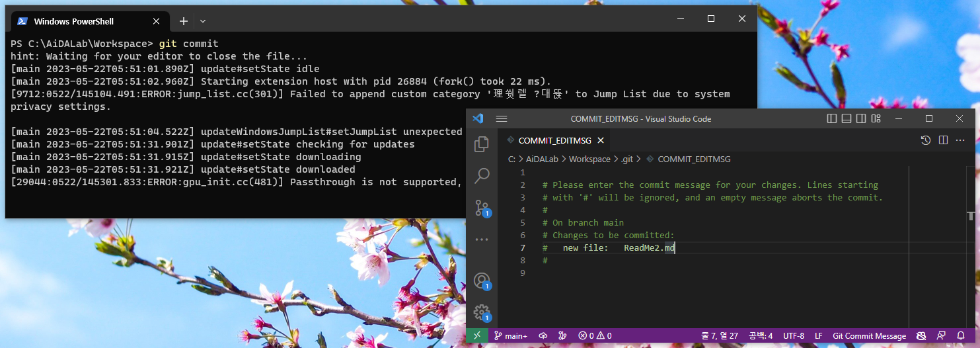Open the Accounts menu in VS Code

click(x=482, y=281)
